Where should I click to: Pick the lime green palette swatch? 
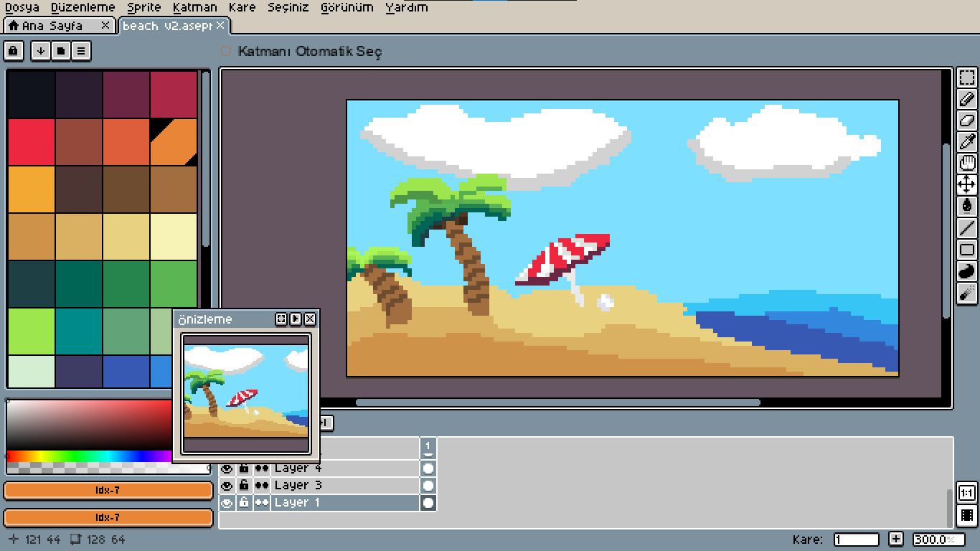tap(32, 331)
